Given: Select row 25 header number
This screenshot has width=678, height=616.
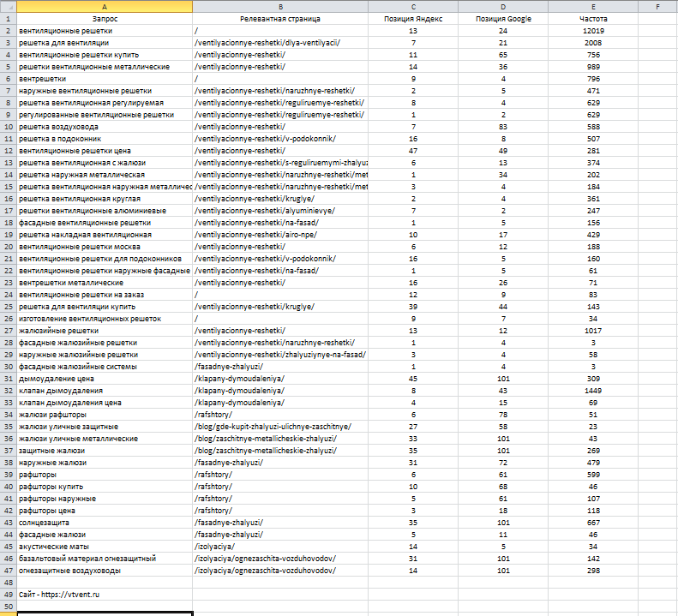Looking at the screenshot, I should (9, 307).
